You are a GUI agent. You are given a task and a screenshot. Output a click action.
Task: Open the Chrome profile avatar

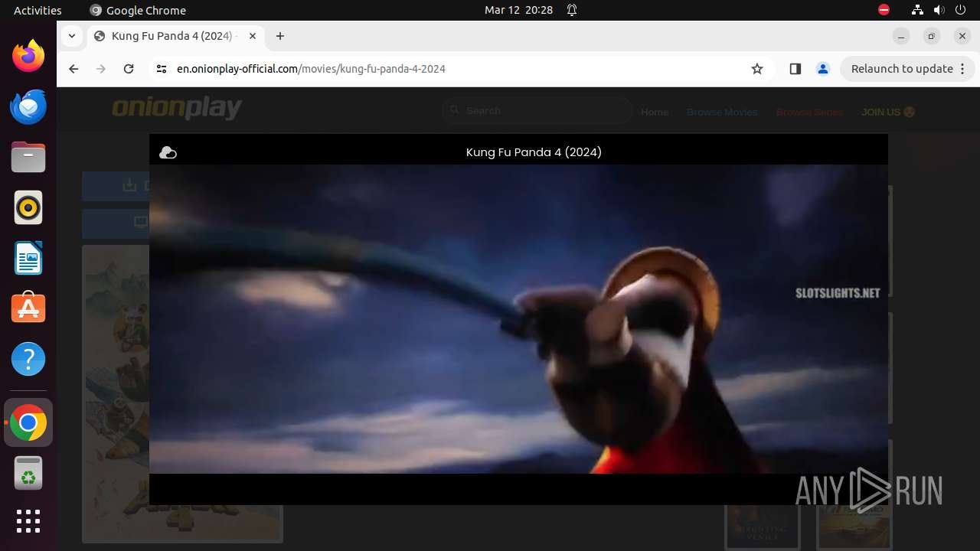pos(823,69)
